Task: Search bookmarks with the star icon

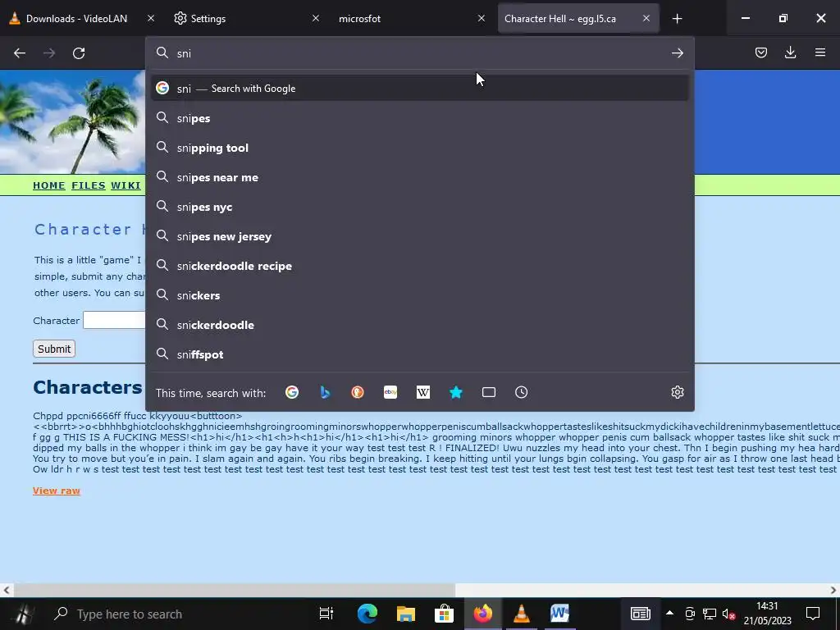Action: (x=456, y=393)
